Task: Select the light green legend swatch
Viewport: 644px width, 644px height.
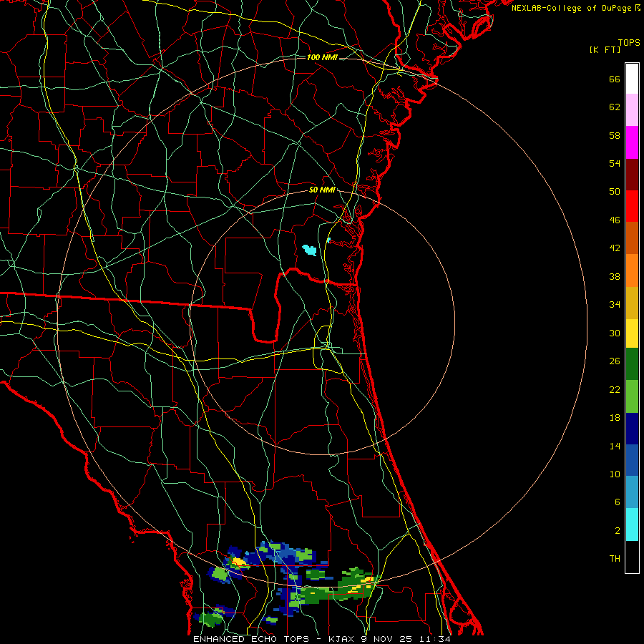Action: [x=632, y=396]
